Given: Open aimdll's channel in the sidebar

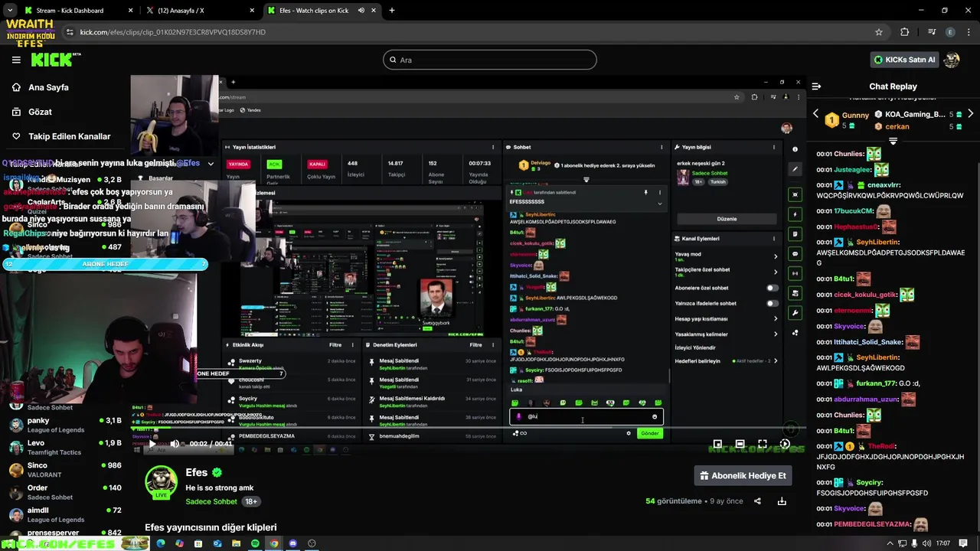Looking at the screenshot, I should click(65, 514).
